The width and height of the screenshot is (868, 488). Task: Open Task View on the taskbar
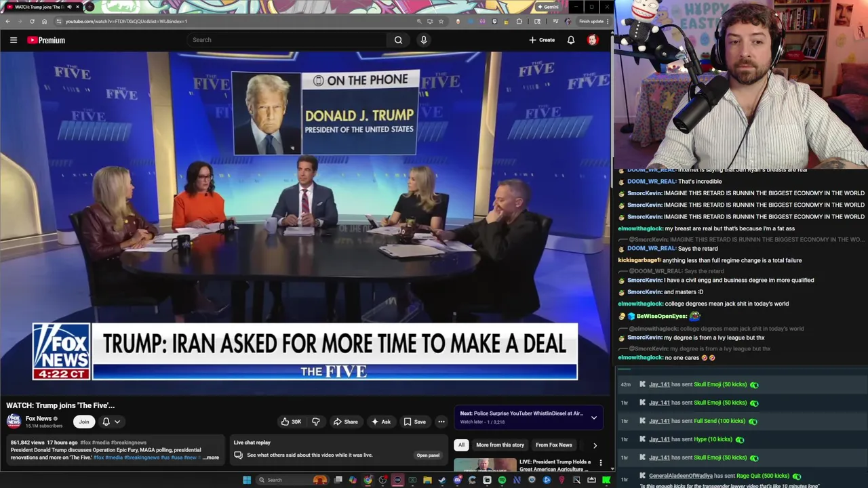click(x=338, y=480)
